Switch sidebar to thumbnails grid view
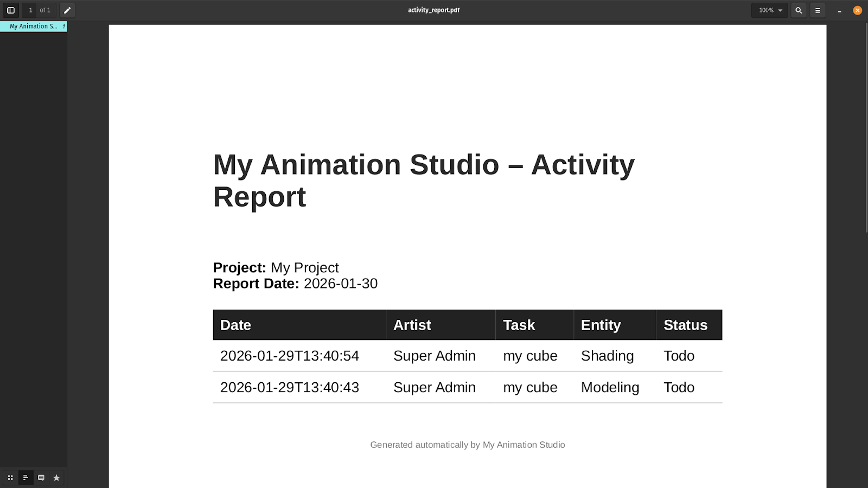The height and width of the screenshot is (488, 868). pyautogui.click(x=10, y=478)
